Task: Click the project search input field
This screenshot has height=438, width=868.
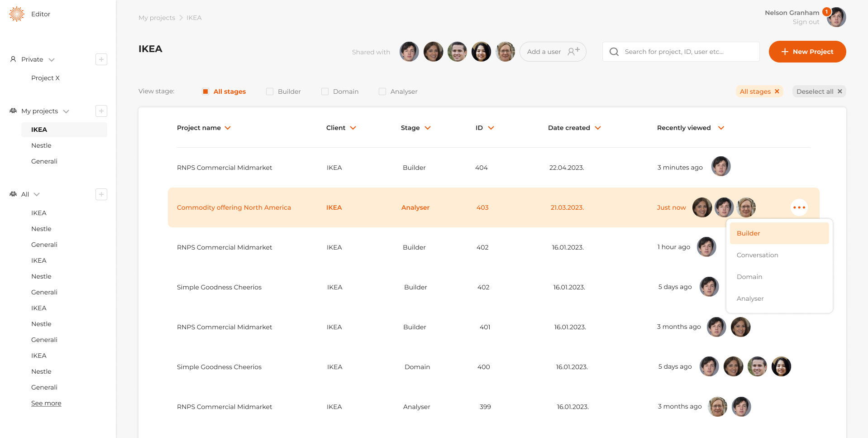Action: (x=681, y=52)
